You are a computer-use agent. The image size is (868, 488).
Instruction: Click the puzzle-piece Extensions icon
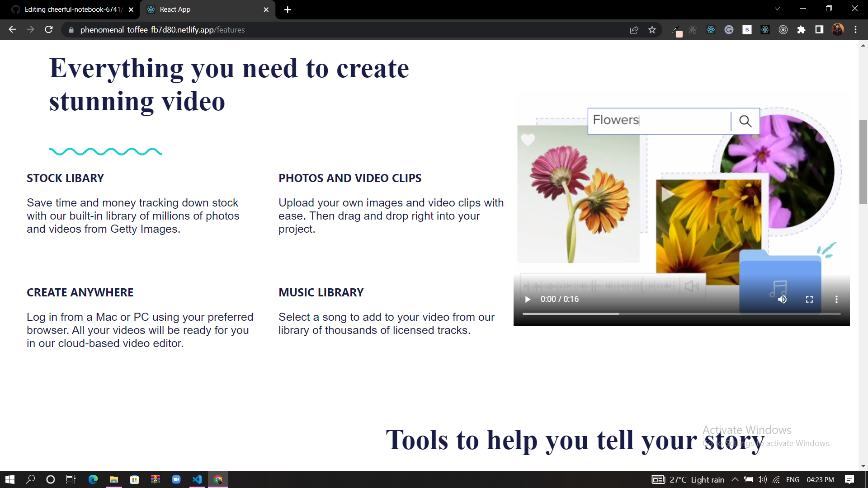802,29
